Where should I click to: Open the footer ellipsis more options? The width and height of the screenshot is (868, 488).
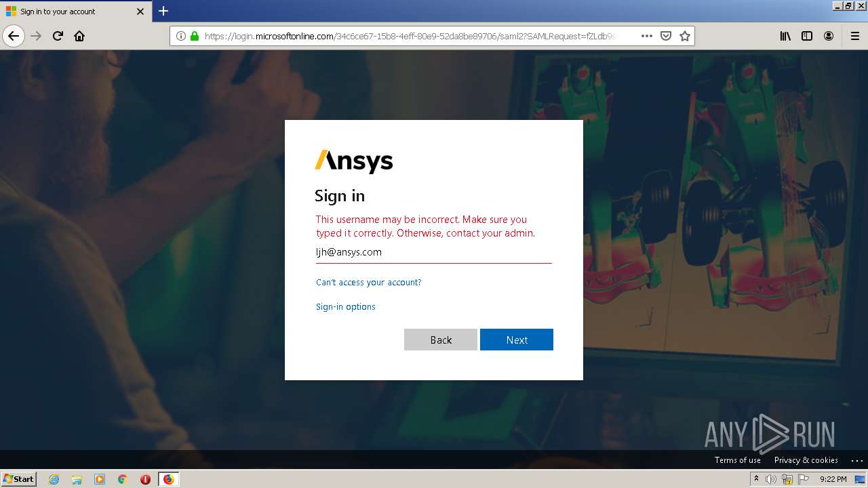[856, 460]
